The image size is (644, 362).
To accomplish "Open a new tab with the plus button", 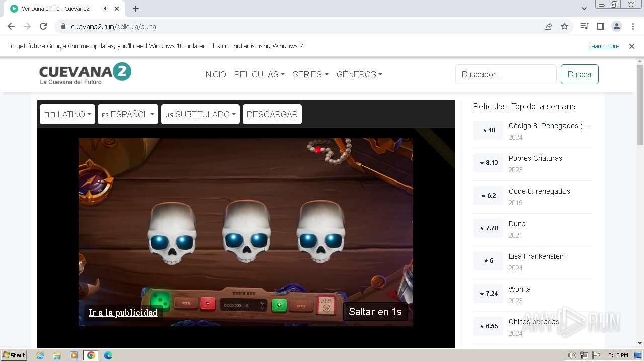I will 136,9.
